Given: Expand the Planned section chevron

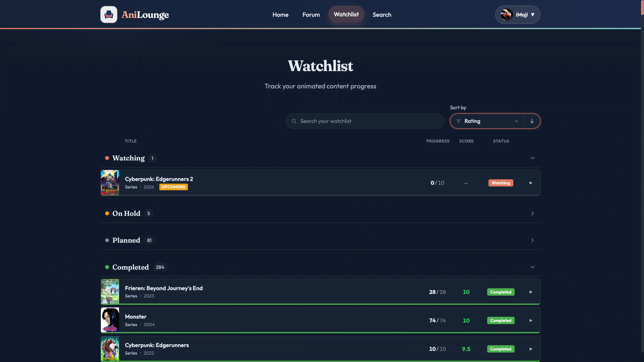Looking at the screenshot, I should (x=532, y=240).
